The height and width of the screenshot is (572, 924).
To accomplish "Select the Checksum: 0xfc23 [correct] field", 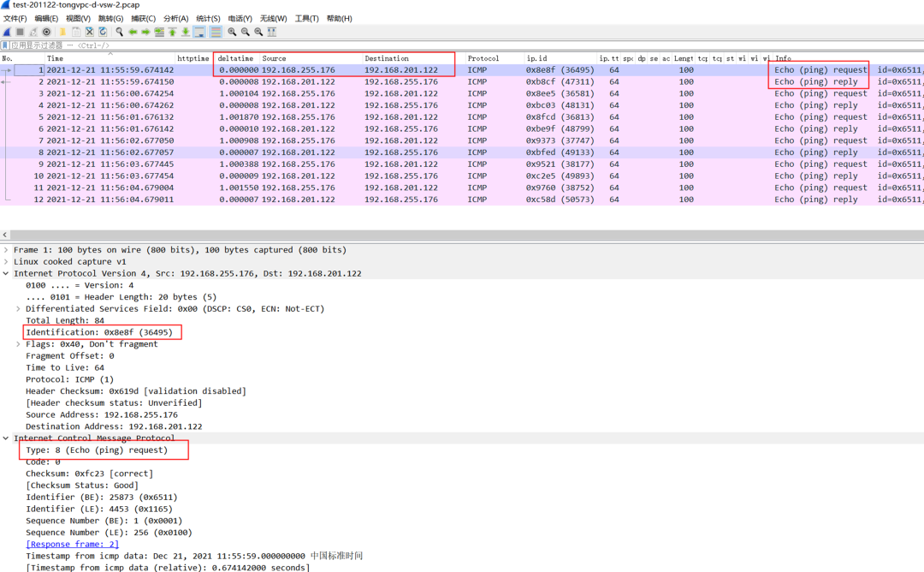I will [x=89, y=474].
